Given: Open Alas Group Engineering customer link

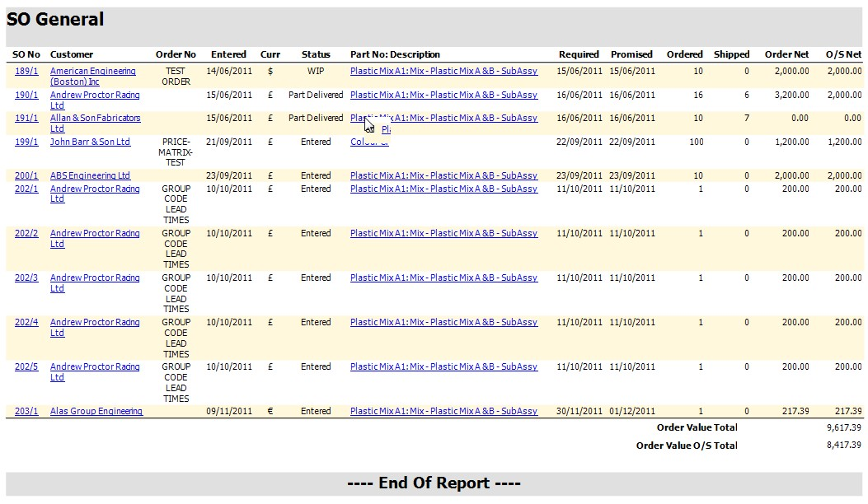Looking at the screenshot, I should coord(96,412).
